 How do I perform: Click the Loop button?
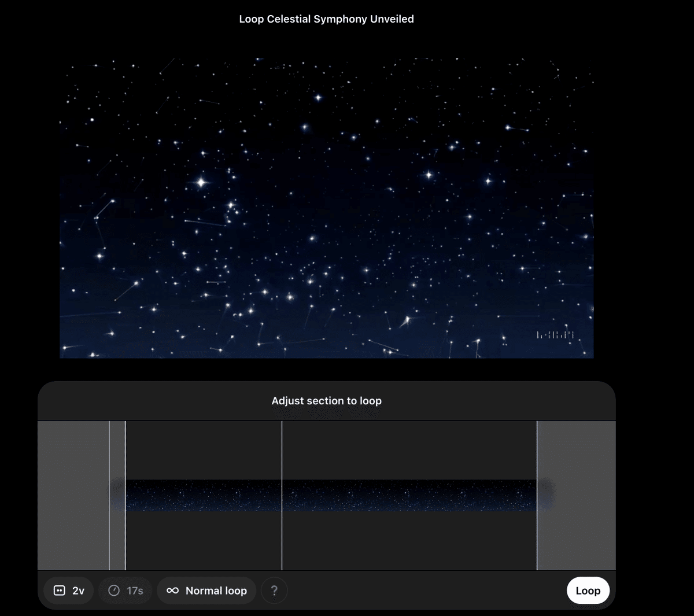(x=588, y=591)
